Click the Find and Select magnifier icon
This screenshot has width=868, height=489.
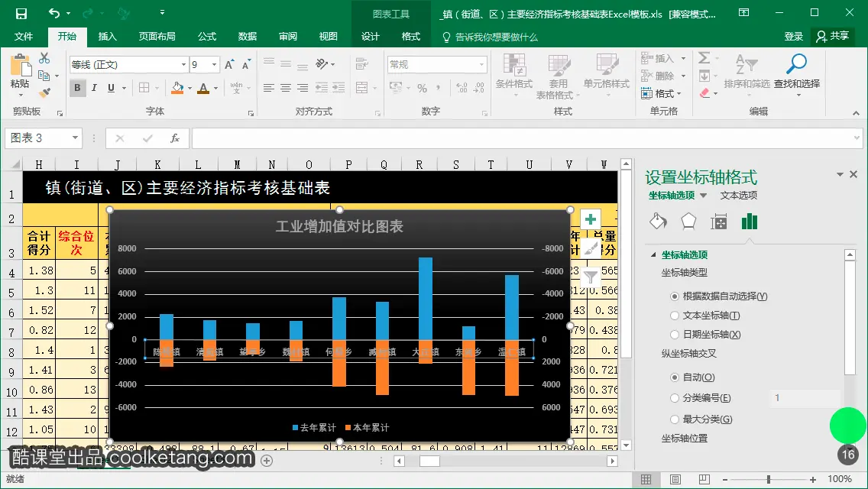[797, 64]
